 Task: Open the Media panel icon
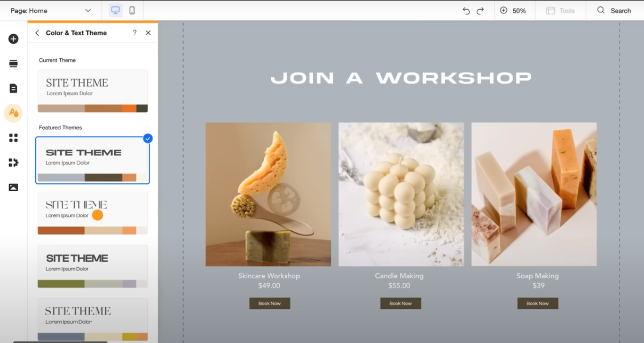point(13,187)
